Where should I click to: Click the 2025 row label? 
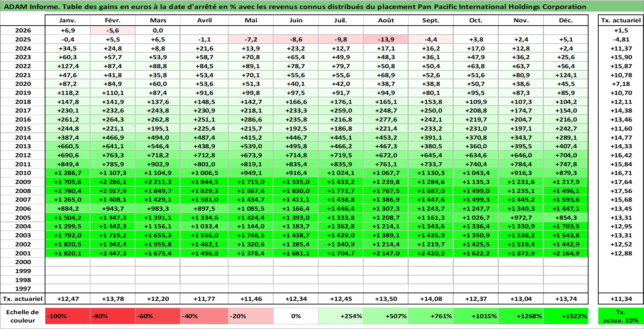(x=23, y=40)
